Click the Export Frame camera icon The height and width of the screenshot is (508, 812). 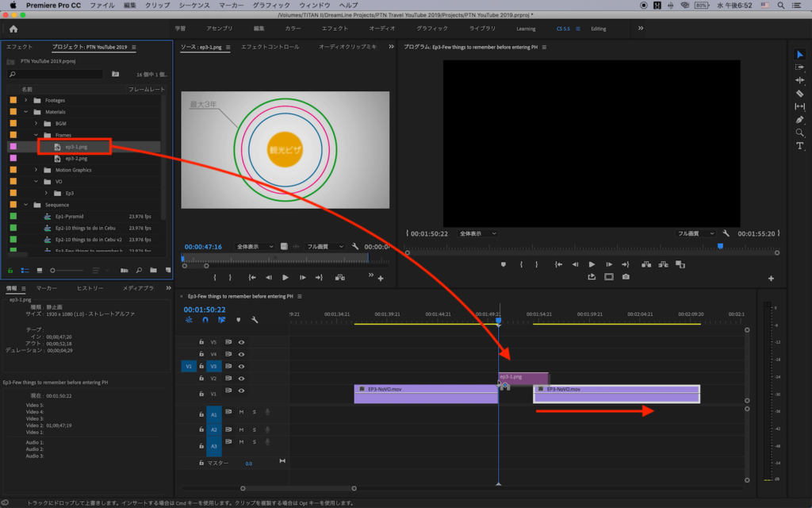pos(626,277)
